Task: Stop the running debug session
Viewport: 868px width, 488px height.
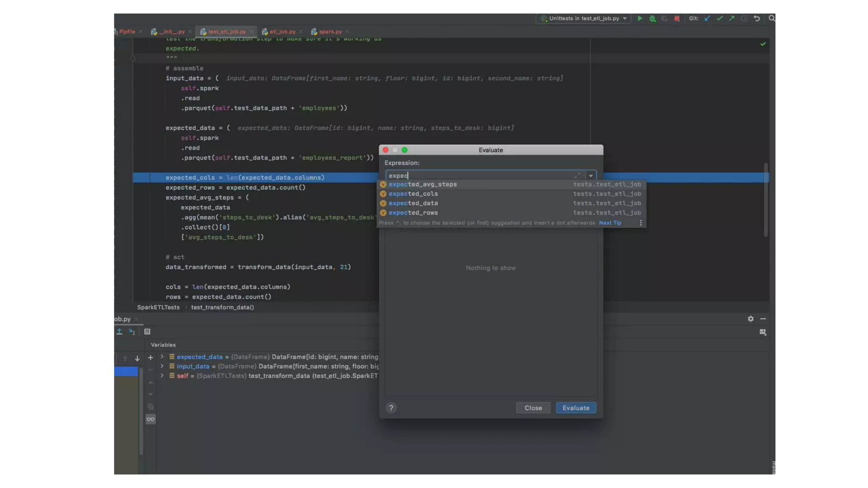Action: (677, 18)
